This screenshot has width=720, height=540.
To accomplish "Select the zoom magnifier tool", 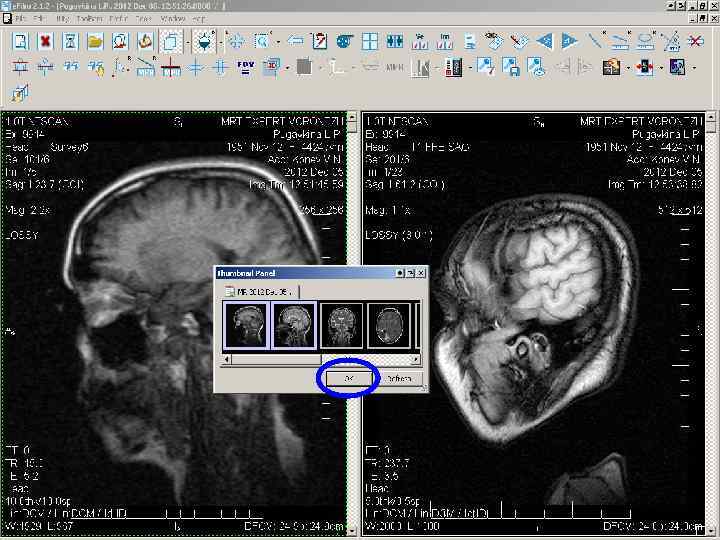I will coord(262,41).
